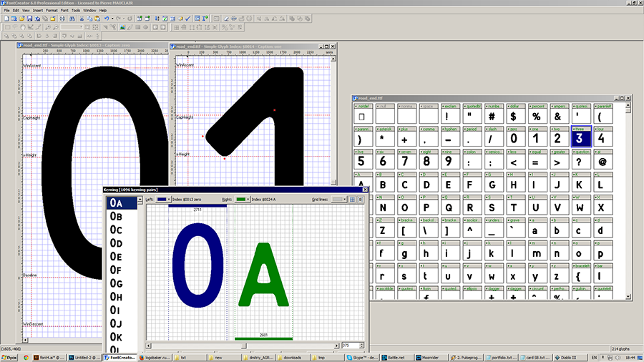Click the Start button on taskbar

coord(9,356)
